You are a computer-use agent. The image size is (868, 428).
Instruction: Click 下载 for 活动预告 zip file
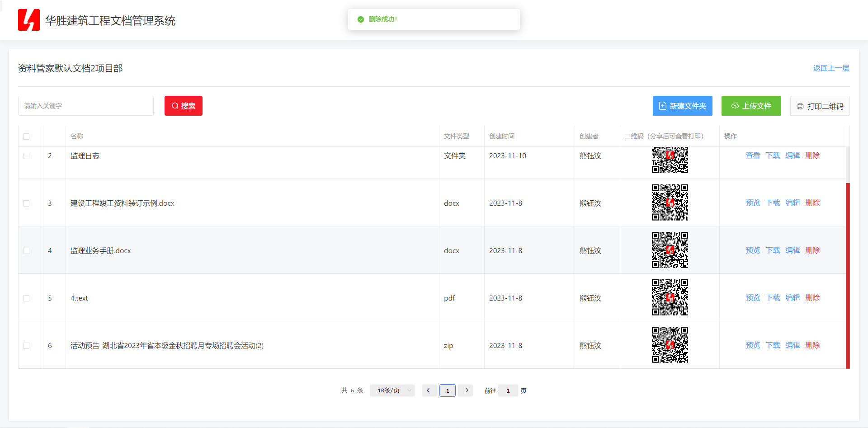[x=773, y=345]
